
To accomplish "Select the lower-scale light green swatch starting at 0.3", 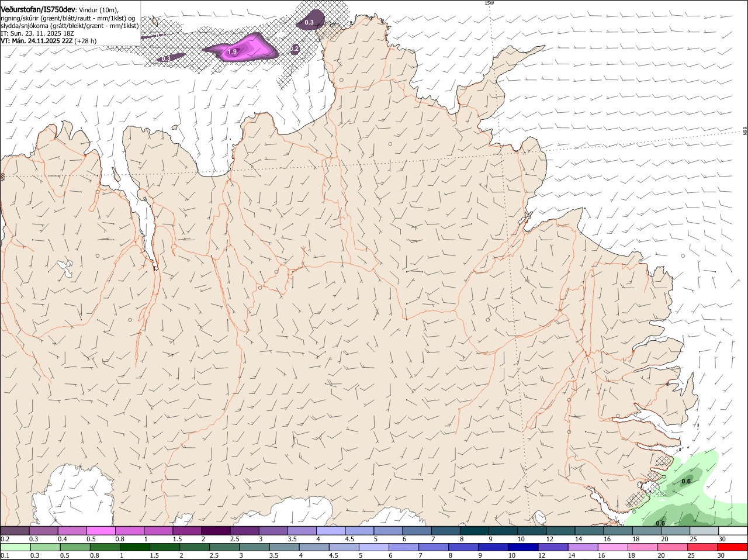I will [45, 547].
